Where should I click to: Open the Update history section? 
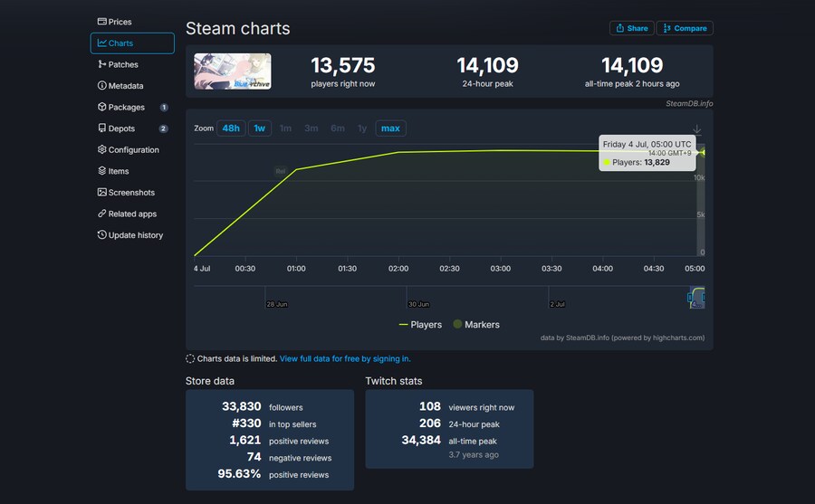click(130, 235)
